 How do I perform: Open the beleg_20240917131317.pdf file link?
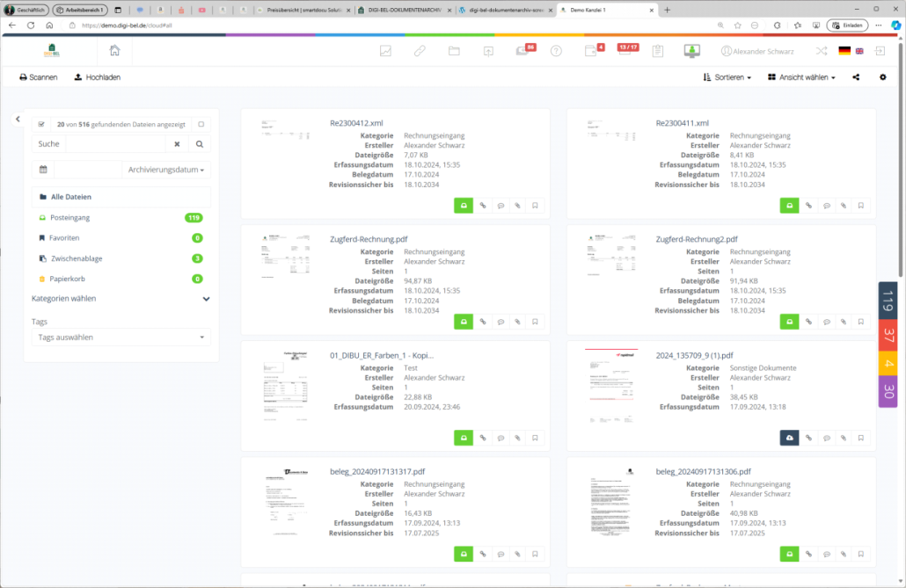[377, 471]
